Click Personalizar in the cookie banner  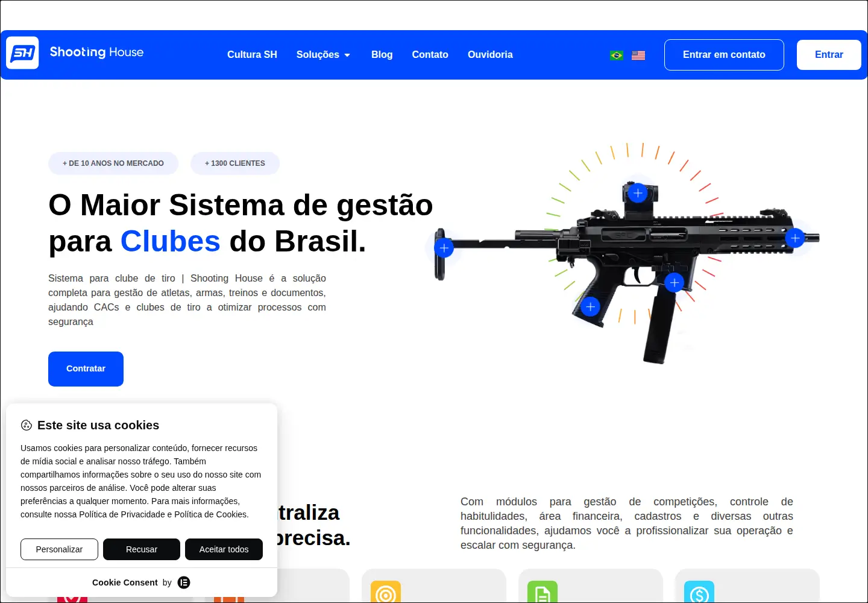59,549
